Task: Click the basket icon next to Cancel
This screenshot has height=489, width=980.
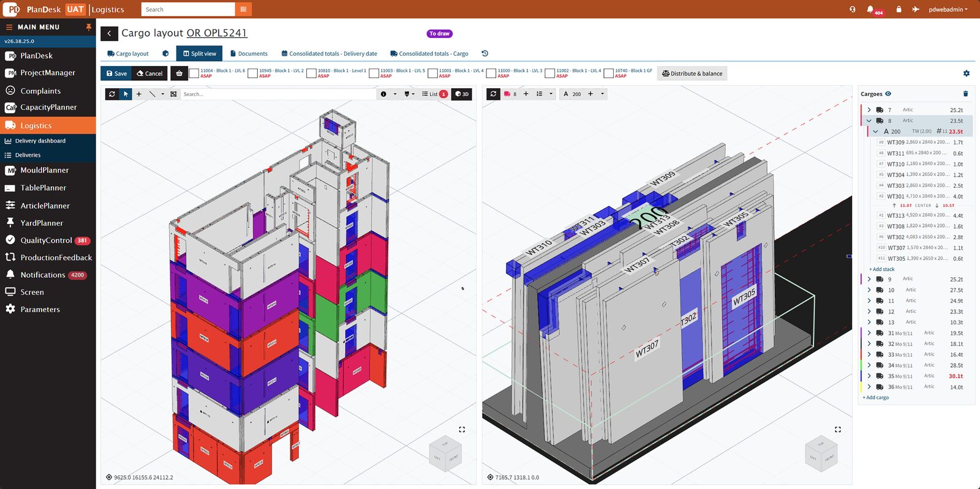Action: (179, 73)
